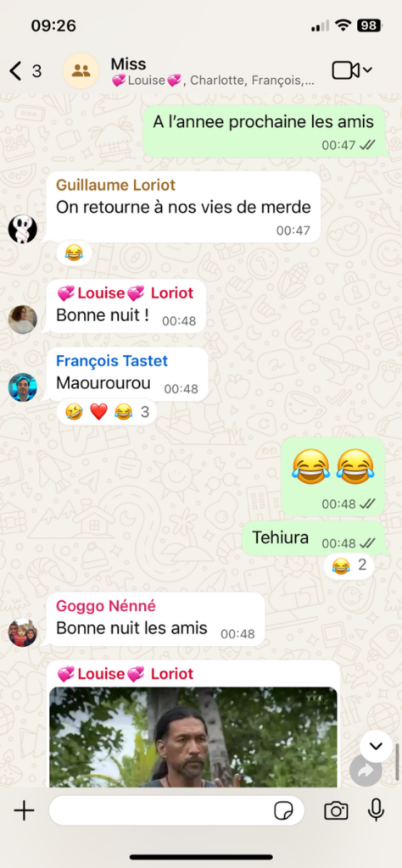Start a video call with the group

(345, 70)
